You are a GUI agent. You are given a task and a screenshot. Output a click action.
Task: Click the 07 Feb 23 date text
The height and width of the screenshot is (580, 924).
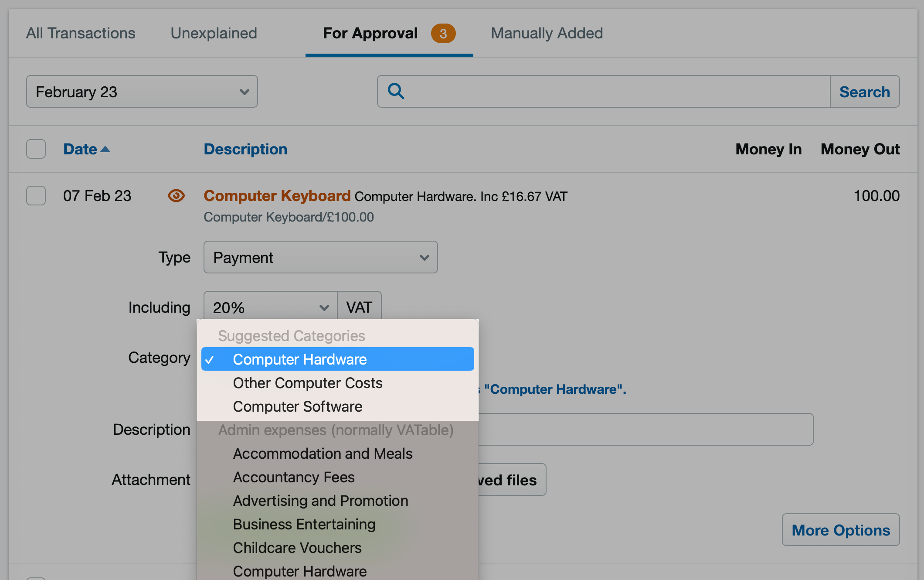tap(97, 196)
